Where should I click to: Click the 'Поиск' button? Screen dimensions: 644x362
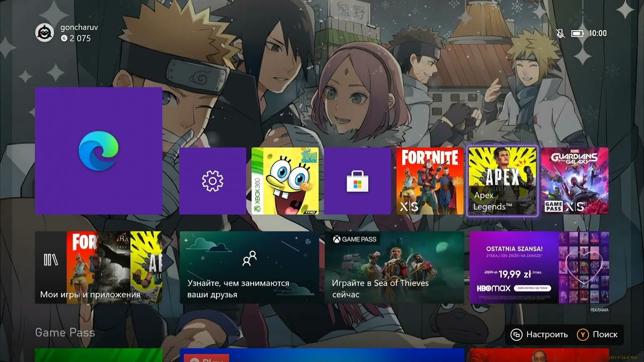click(x=597, y=334)
